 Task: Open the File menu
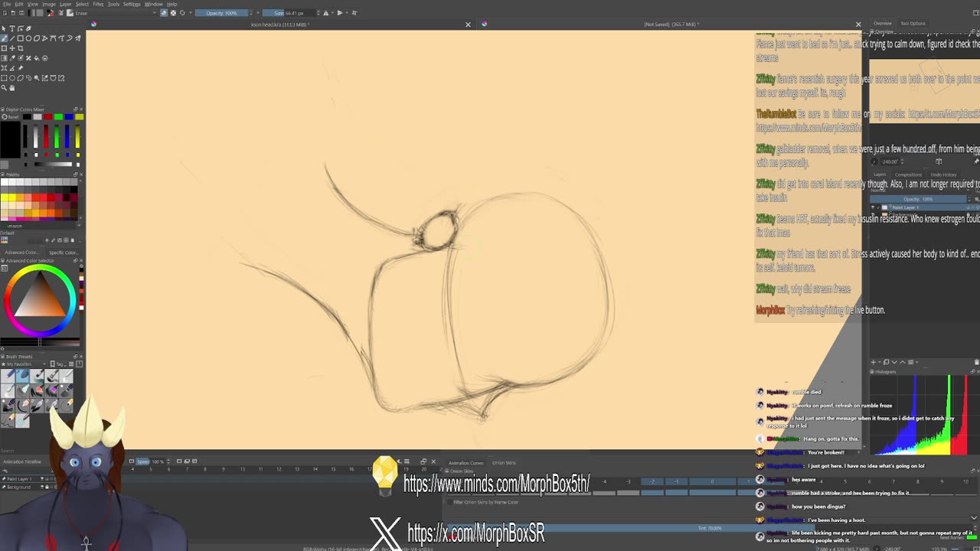tap(6, 4)
